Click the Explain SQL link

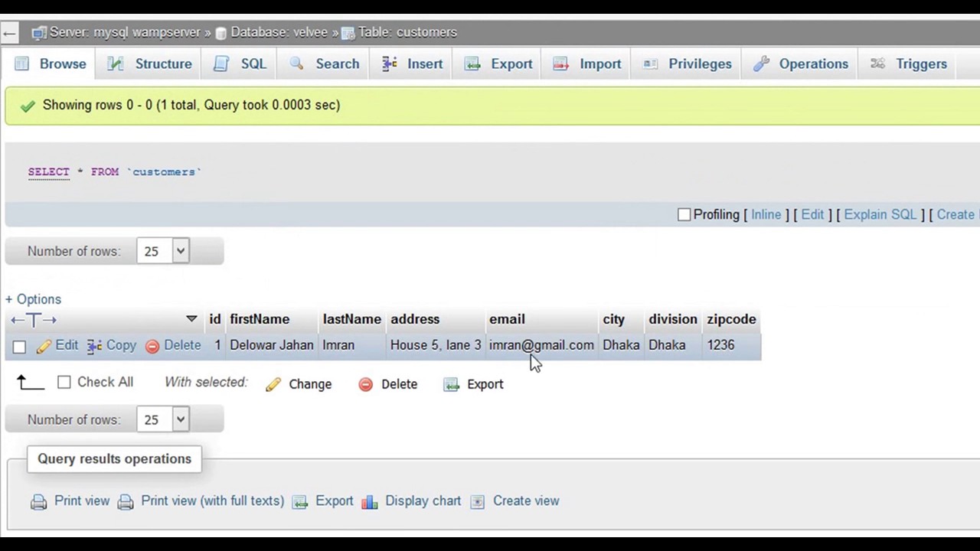coord(880,215)
